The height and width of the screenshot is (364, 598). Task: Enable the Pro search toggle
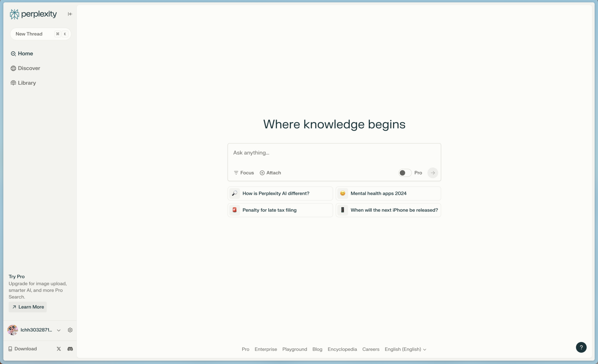click(x=405, y=173)
